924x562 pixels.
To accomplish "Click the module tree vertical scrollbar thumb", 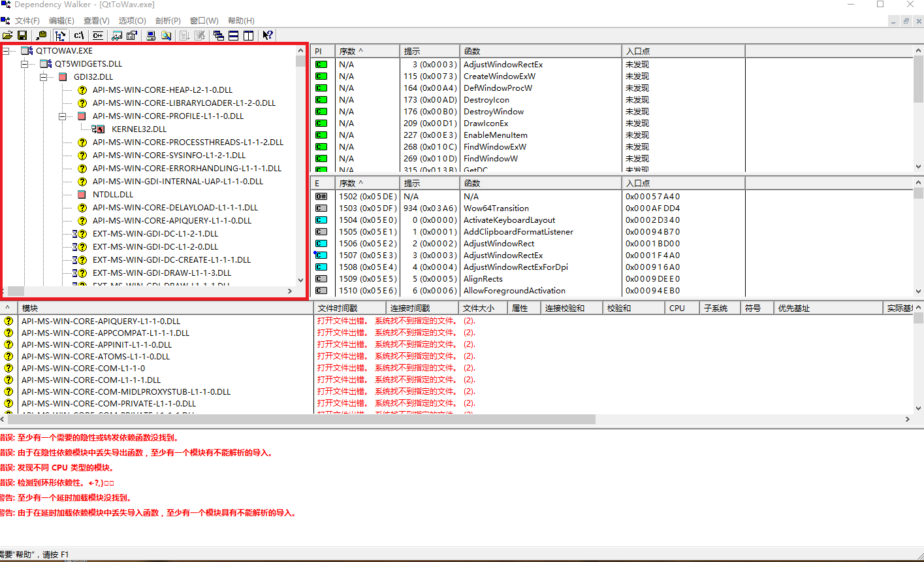I will click(x=300, y=61).
